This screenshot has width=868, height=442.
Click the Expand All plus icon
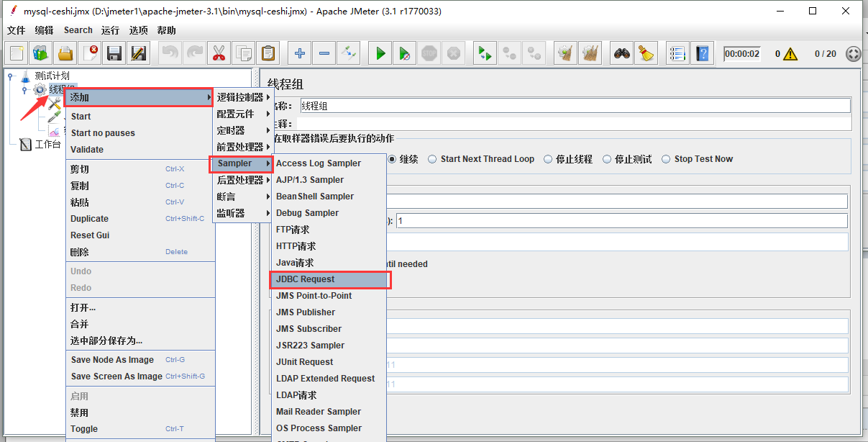point(300,53)
